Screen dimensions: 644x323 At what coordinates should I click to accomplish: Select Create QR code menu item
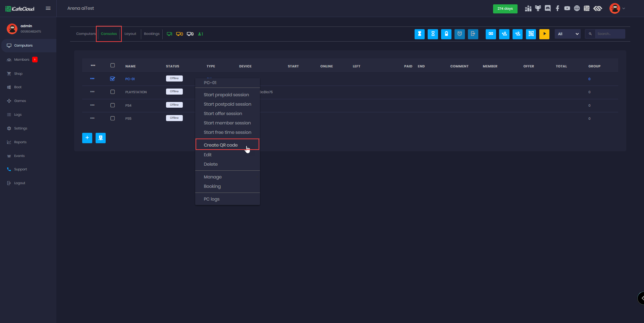click(x=221, y=145)
